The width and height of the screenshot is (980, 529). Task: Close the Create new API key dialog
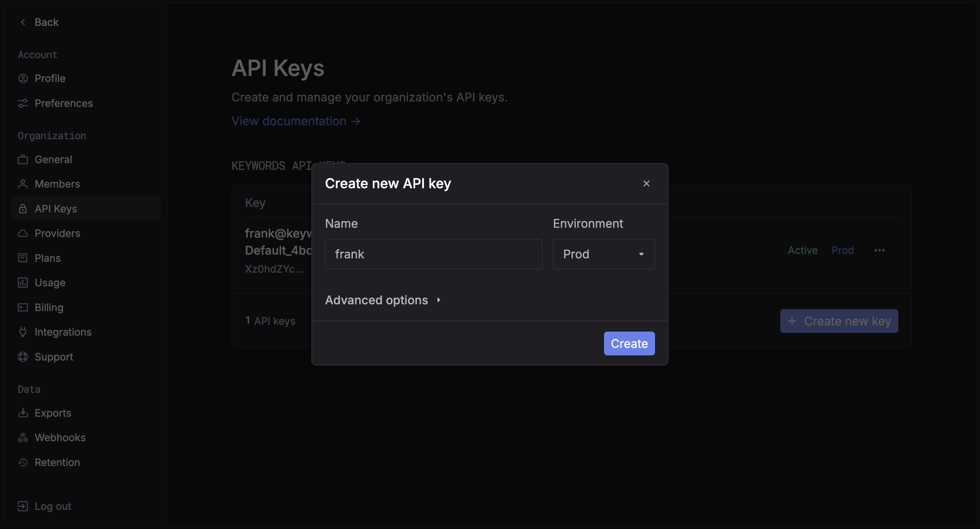(x=646, y=183)
